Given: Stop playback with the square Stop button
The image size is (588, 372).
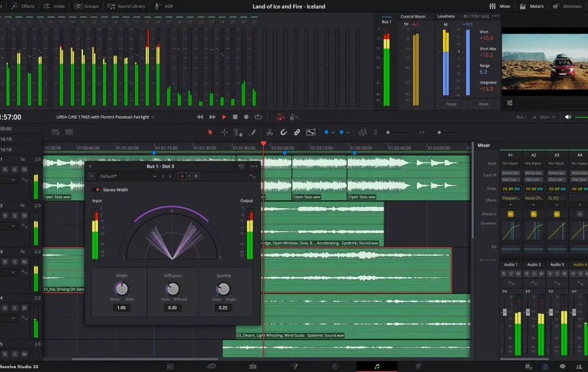Looking at the screenshot, I should pyautogui.click(x=235, y=117).
